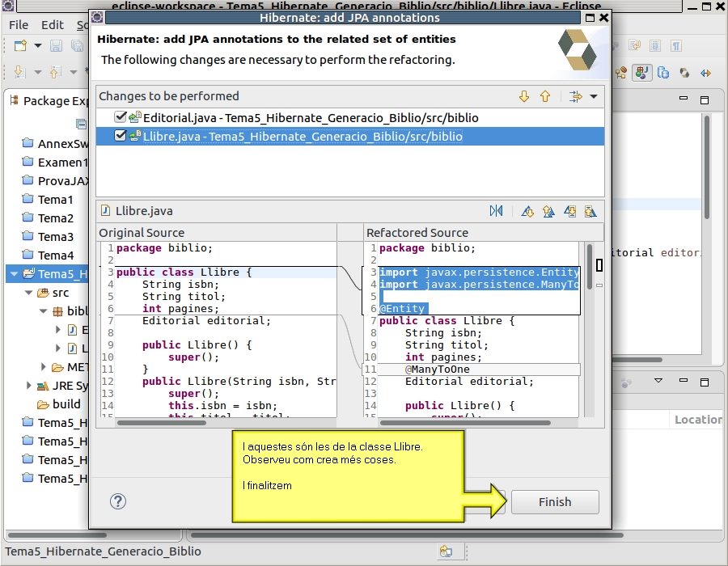
Task: Open the dialog help question mark icon
Action: pyautogui.click(x=118, y=501)
